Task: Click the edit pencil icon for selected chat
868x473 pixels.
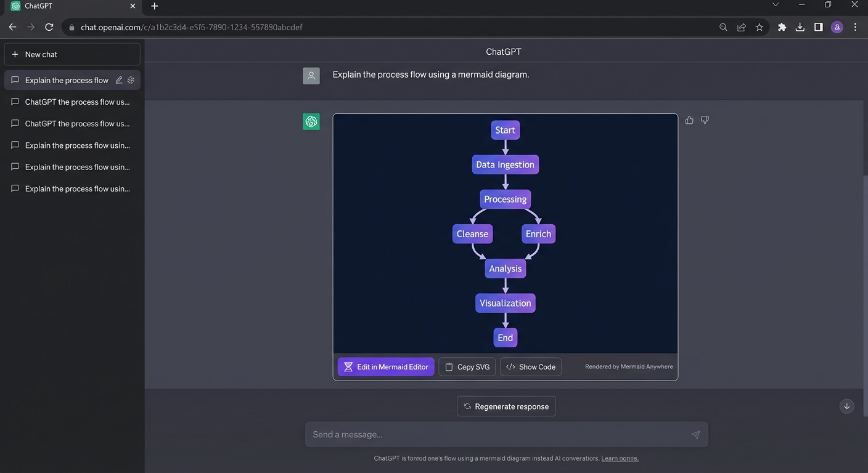Action: [x=119, y=80]
